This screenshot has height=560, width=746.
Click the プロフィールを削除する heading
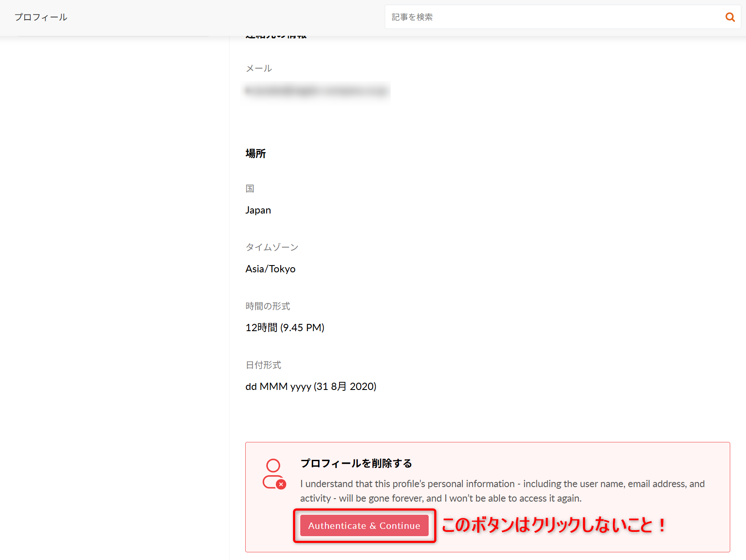pyautogui.click(x=356, y=463)
